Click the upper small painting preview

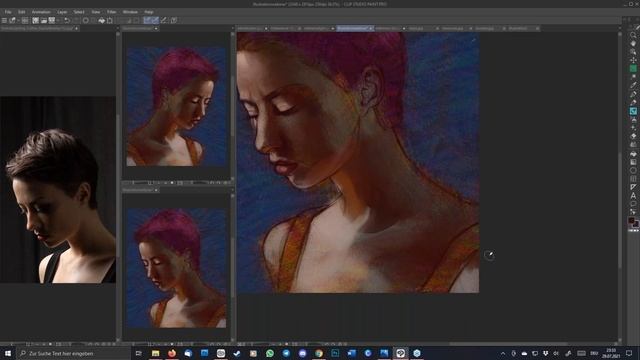point(177,107)
